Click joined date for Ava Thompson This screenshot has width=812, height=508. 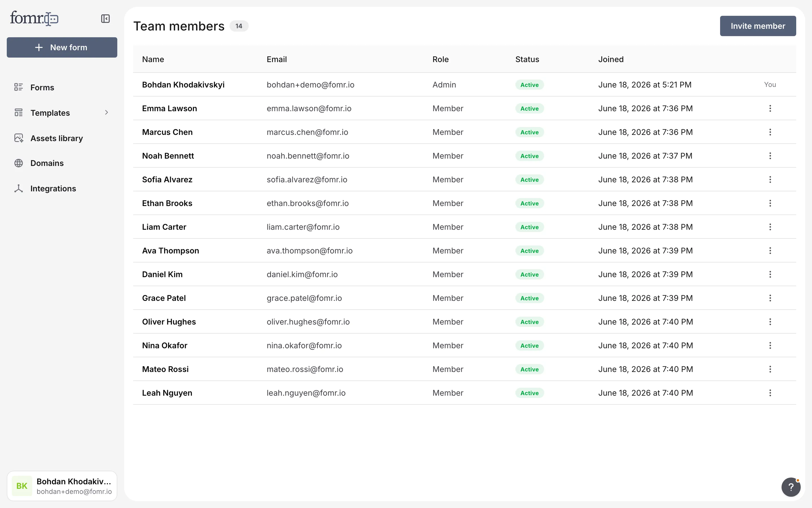[646, 251]
